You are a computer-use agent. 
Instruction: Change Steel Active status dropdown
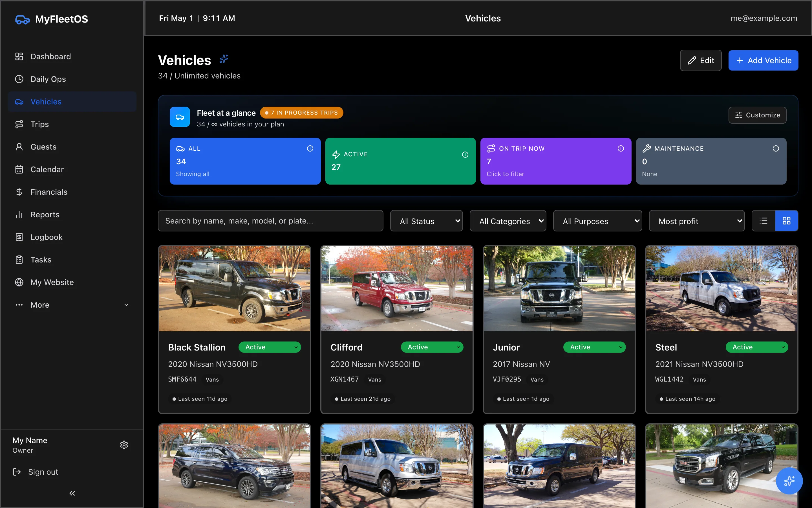[x=757, y=347]
